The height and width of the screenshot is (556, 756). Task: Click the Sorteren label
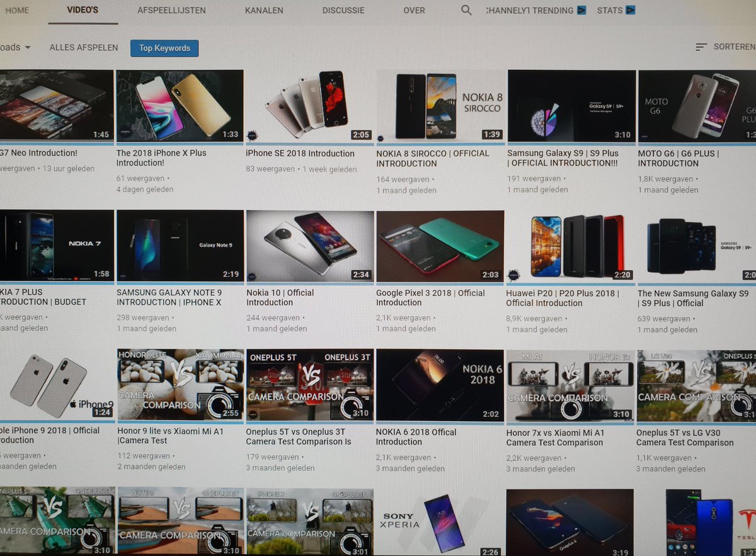pos(735,47)
